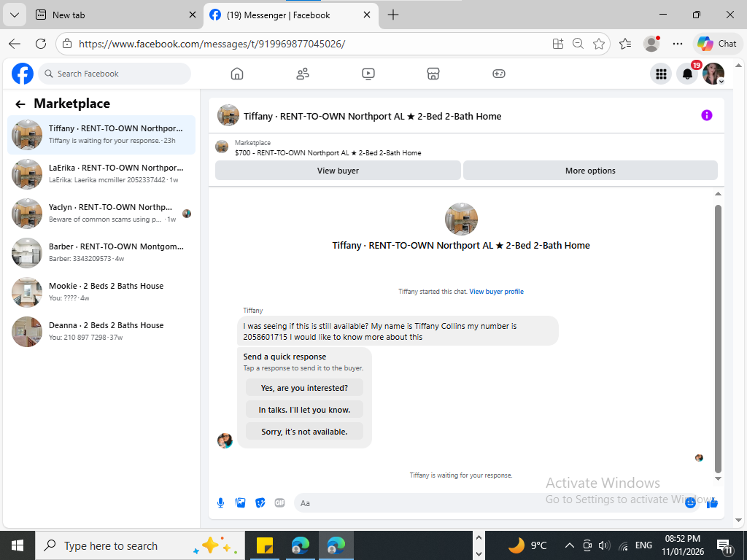Open the Windows Start menu
This screenshot has width=747, height=560.
pos(18,545)
